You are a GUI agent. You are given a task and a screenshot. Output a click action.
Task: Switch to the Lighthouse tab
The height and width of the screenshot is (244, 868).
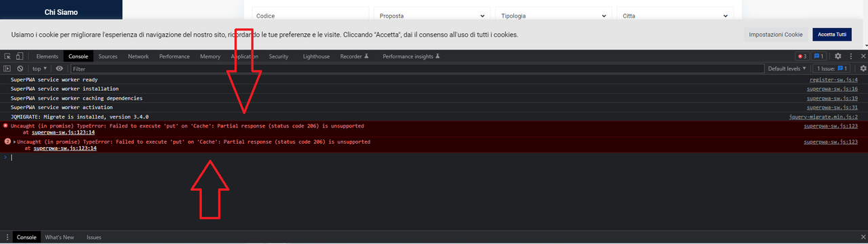click(316, 56)
